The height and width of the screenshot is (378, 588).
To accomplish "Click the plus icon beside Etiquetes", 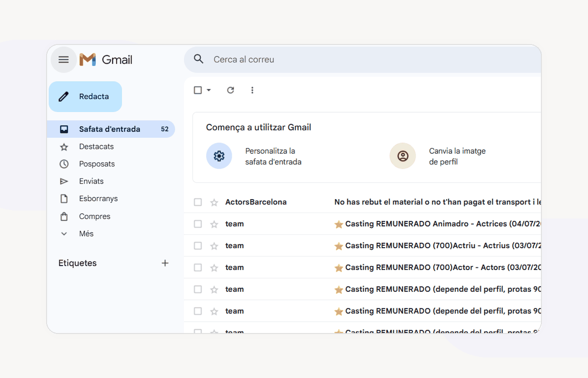I will 165,263.
